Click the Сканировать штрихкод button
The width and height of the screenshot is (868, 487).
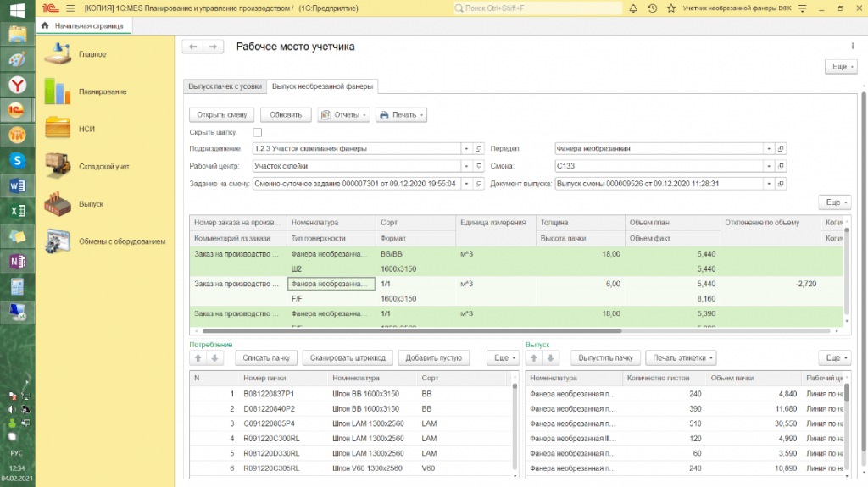348,358
